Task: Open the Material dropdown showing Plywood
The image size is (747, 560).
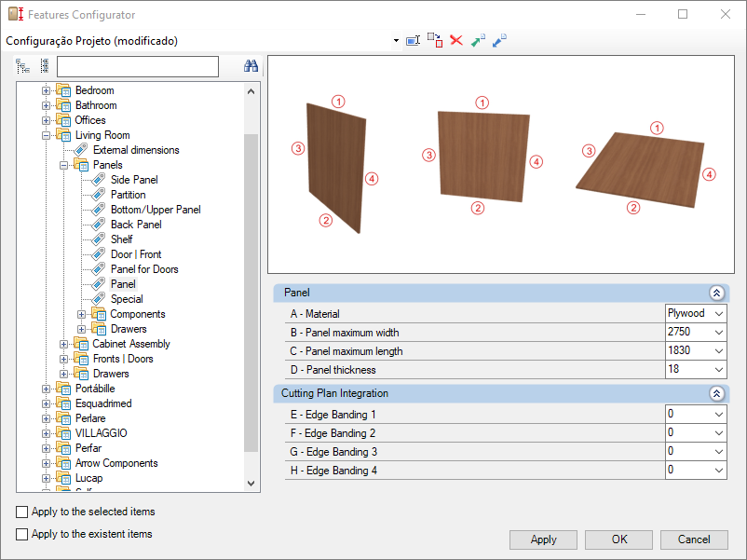Action: (x=696, y=314)
